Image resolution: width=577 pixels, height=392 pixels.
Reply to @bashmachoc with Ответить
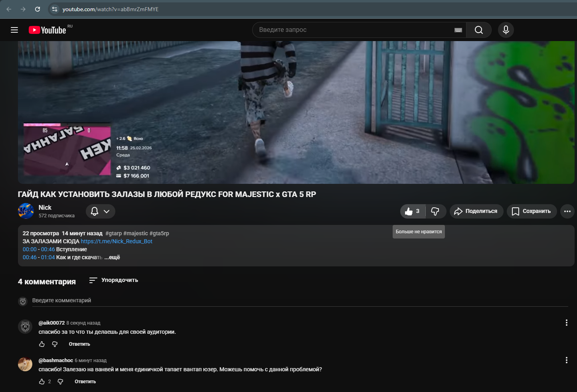[x=85, y=382]
